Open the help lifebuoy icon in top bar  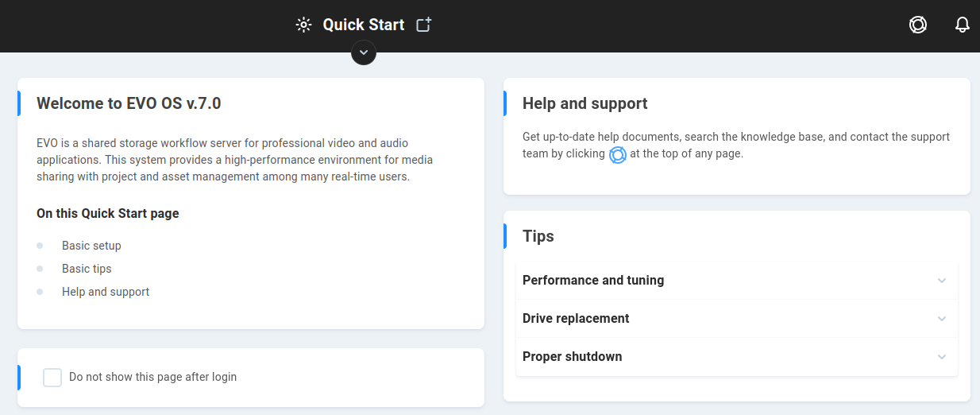coord(918,25)
